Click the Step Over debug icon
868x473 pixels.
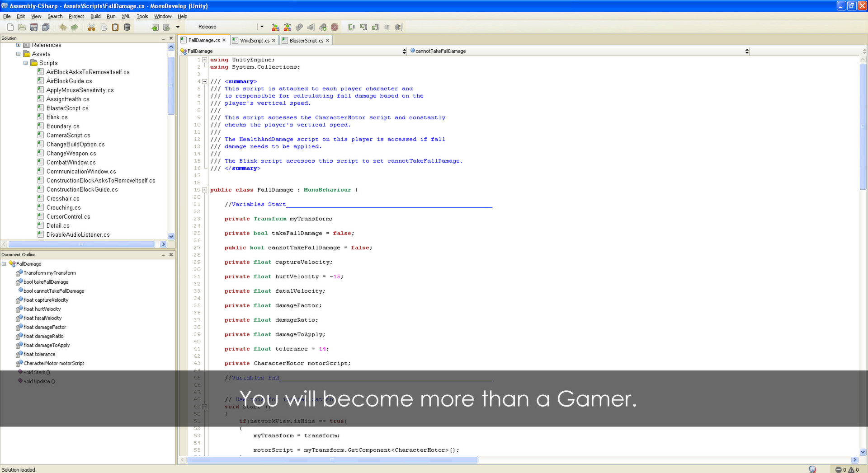click(x=351, y=27)
